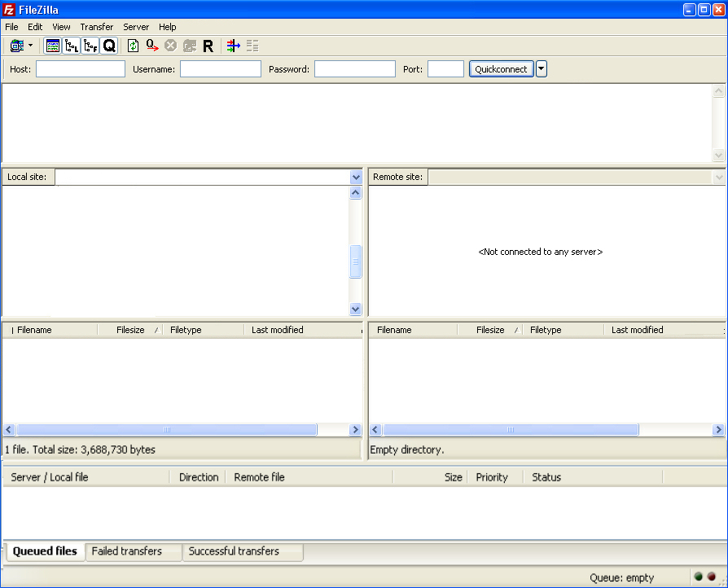Click the Quickconnect button
The image size is (728, 588).
(502, 69)
